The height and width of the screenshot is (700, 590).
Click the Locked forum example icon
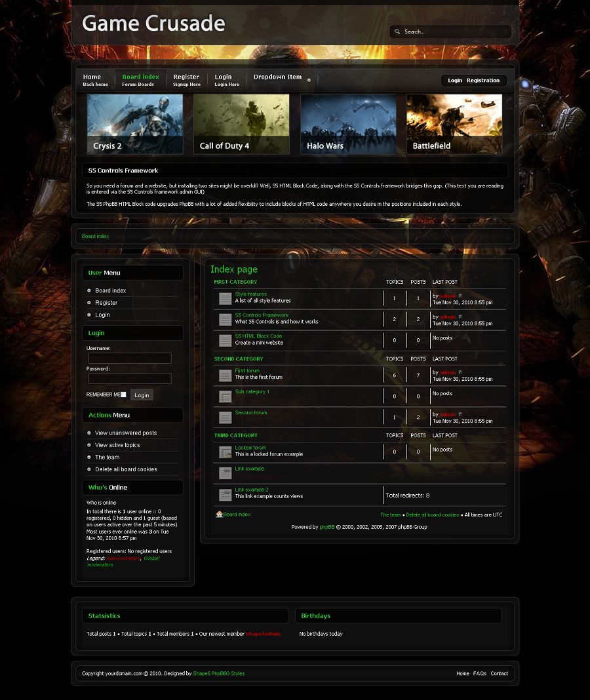(225, 452)
